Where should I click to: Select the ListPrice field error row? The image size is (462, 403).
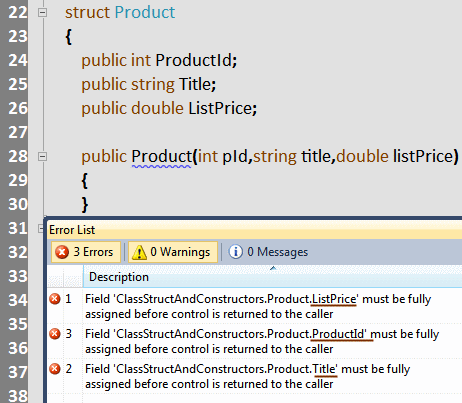tap(255, 306)
